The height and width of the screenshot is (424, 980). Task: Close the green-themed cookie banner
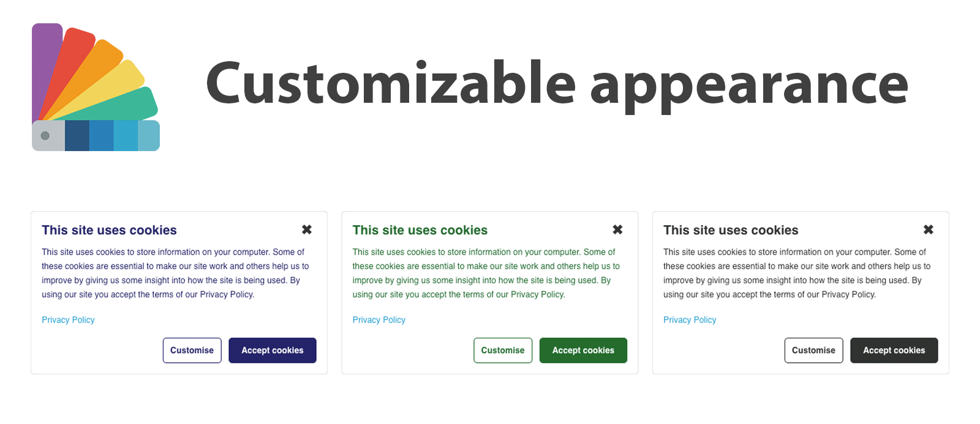tap(617, 229)
